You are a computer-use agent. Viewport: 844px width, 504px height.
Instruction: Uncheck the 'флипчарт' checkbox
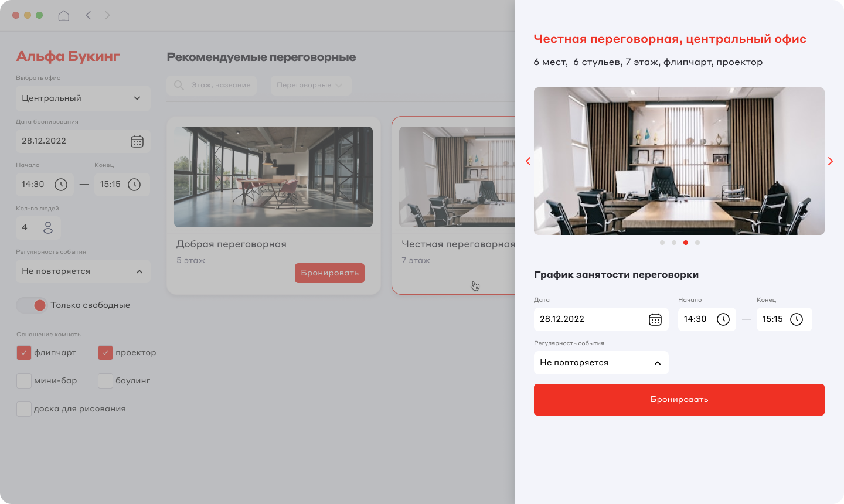point(24,353)
